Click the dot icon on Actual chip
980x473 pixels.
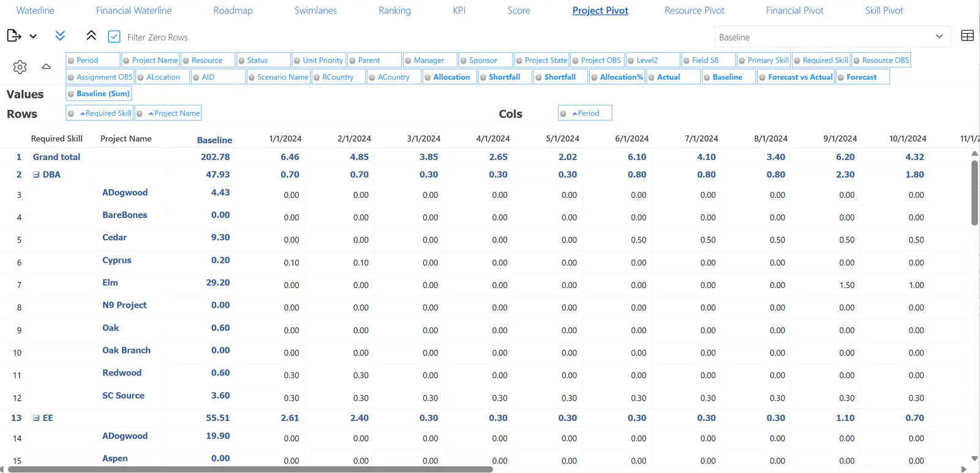(x=651, y=77)
